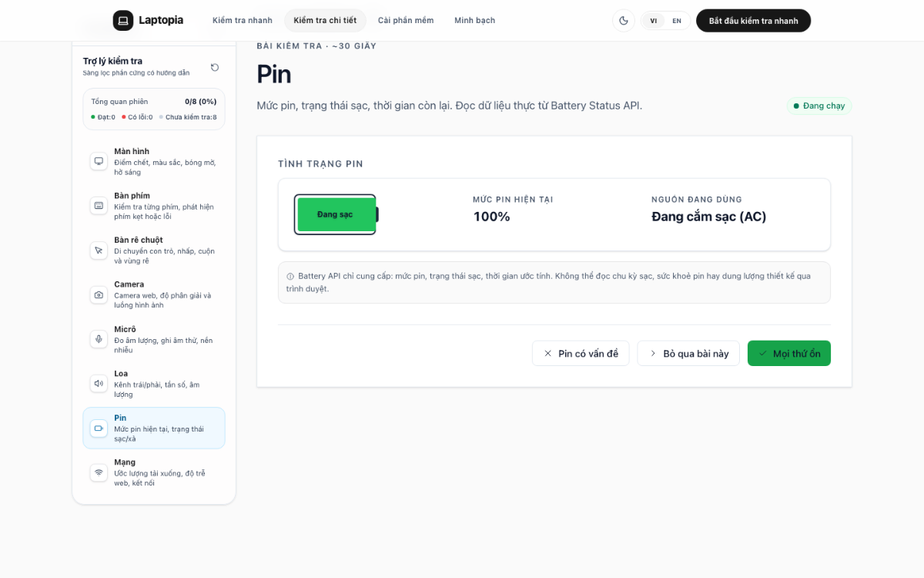
Task: Click the Camera test icon
Action: click(x=99, y=294)
